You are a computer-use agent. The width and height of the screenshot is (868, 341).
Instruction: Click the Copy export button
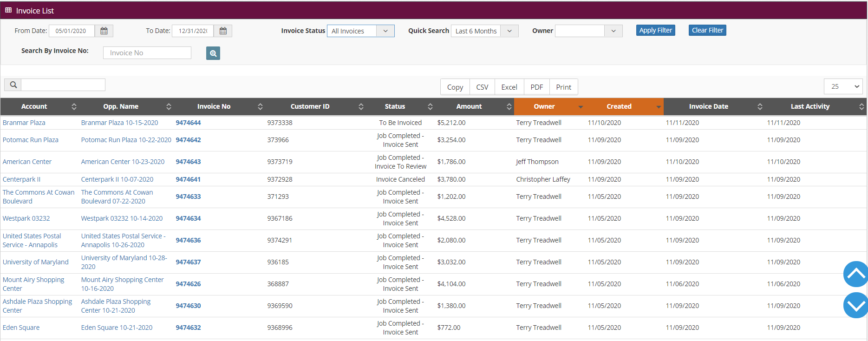click(455, 87)
